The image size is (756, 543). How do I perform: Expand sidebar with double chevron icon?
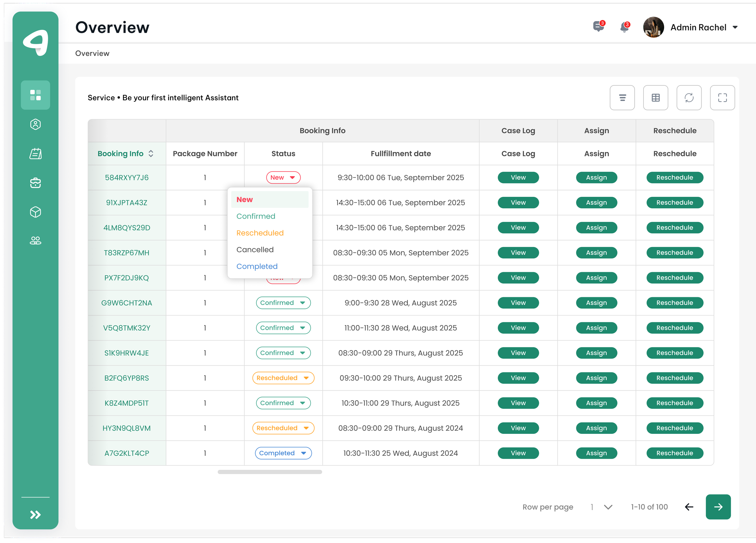click(35, 515)
